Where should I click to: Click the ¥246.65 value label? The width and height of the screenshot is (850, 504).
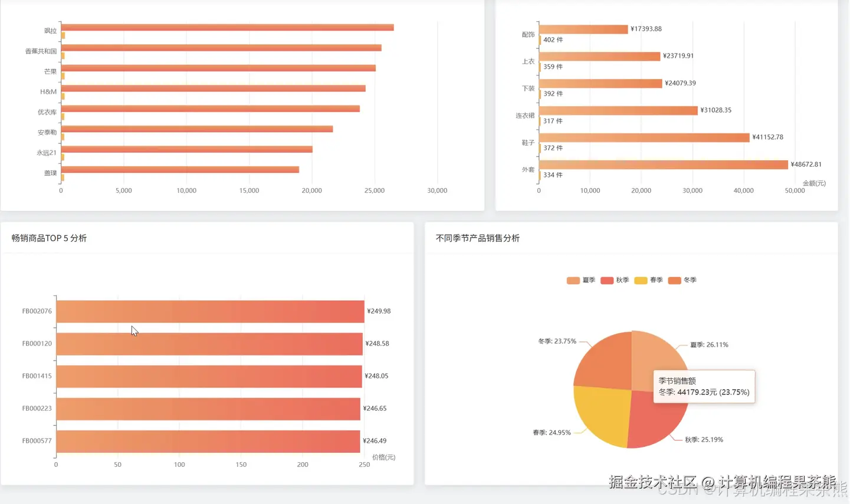(x=375, y=409)
